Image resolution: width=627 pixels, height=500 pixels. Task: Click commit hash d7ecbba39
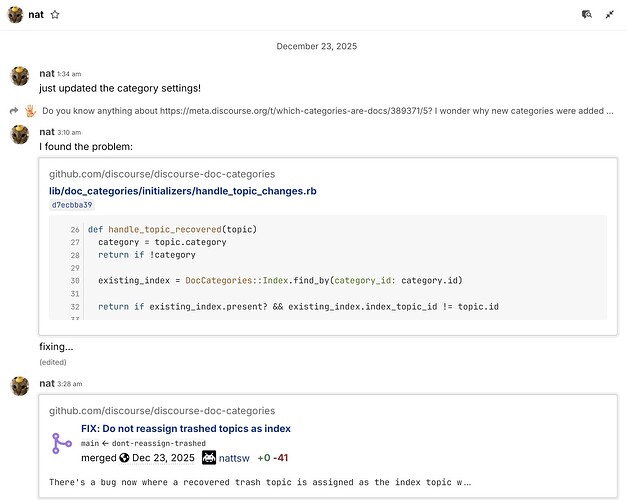[x=72, y=205]
